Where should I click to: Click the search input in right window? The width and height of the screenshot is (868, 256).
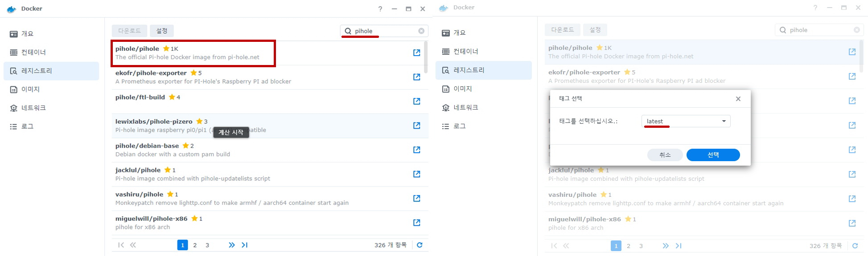click(820, 30)
